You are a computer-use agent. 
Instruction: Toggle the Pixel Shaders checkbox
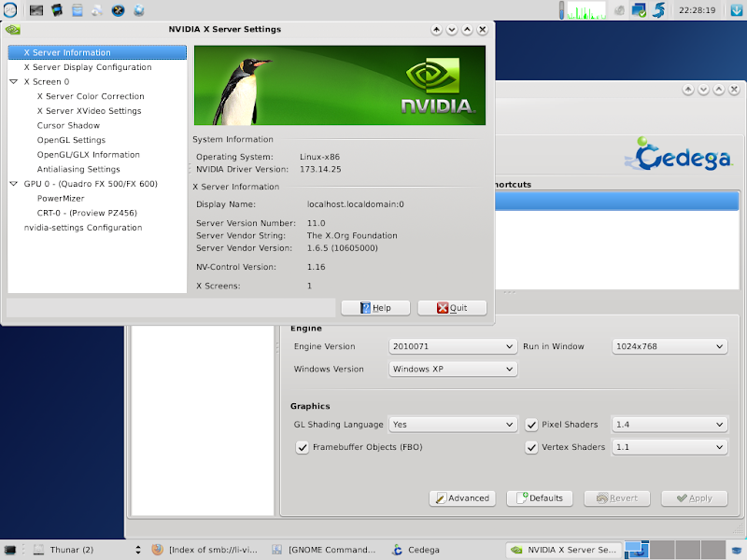pyautogui.click(x=532, y=425)
